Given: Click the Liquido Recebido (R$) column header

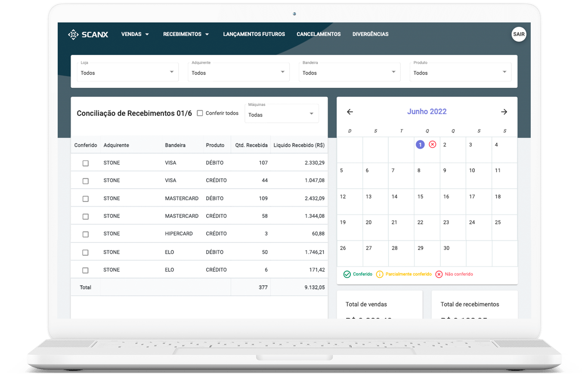Looking at the screenshot, I should (299, 146).
